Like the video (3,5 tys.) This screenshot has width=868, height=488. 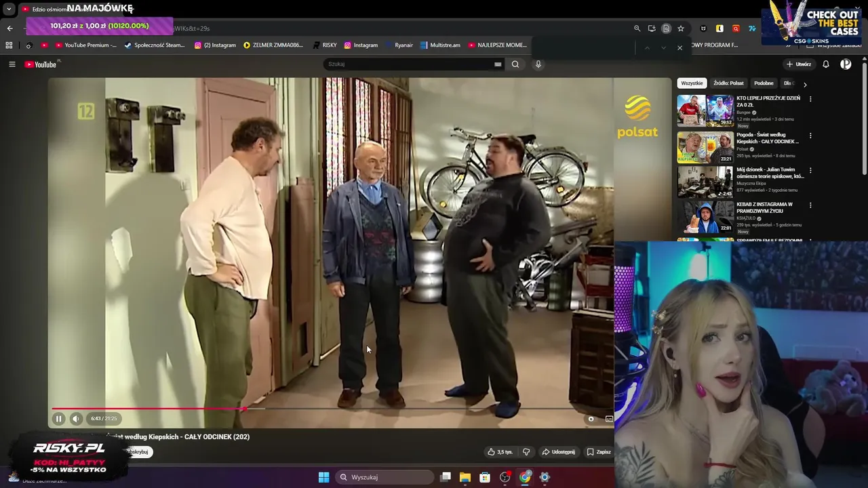click(500, 452)
